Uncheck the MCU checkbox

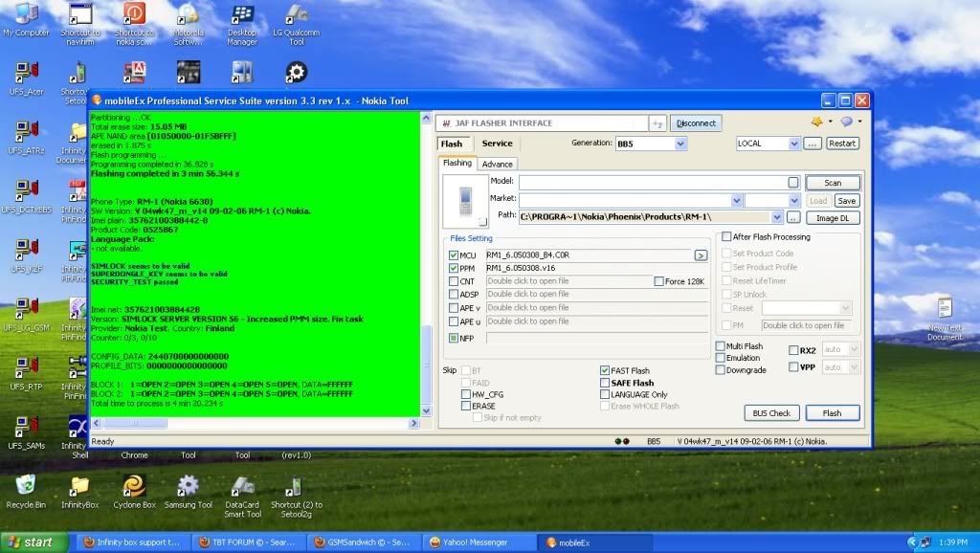coord(453,254)
